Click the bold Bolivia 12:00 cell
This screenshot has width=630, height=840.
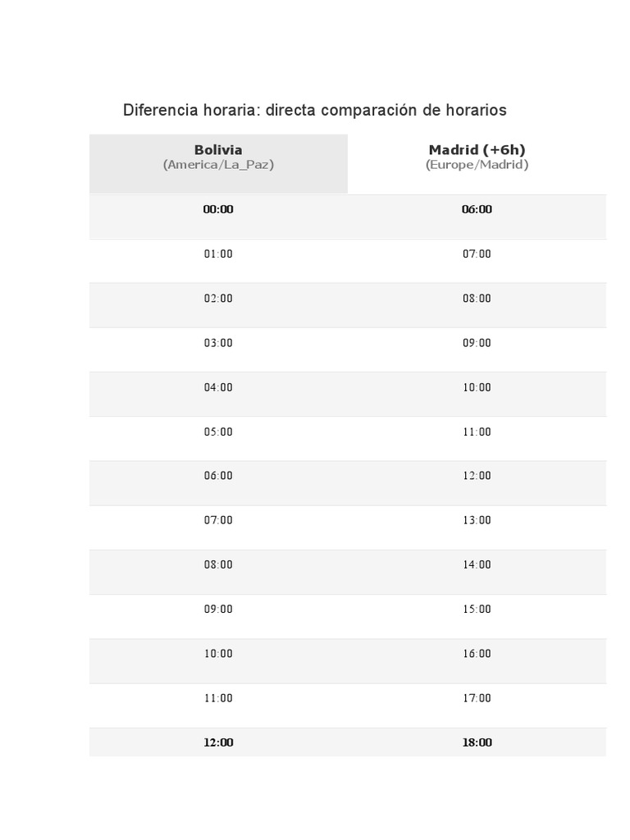[218, 742]
